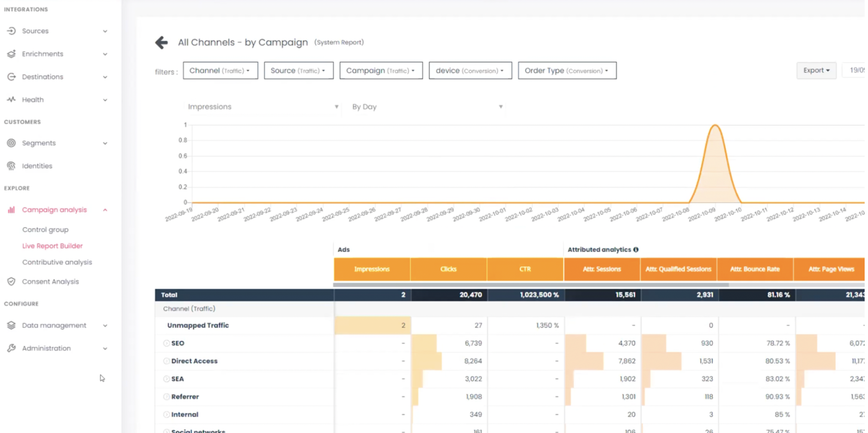Click the Enrichments layers icon
This screenshot has width=868, height=433.
pos(11,54)
